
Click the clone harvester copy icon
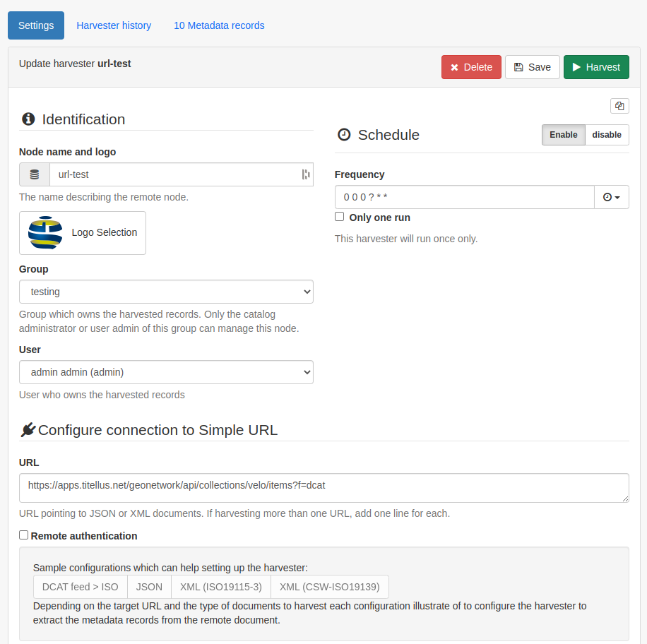[x=619, y=106]
